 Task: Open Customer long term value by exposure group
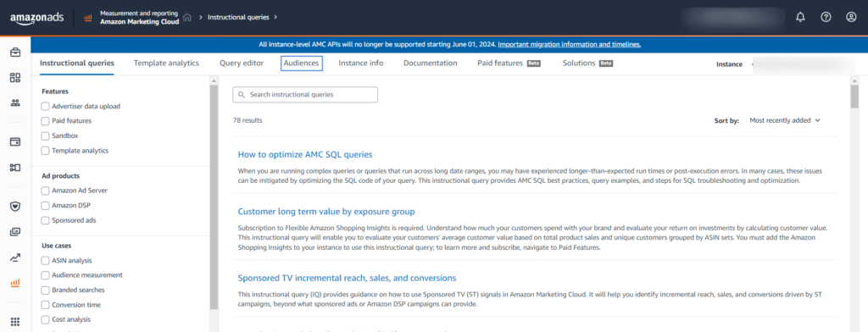pos(326,212)
